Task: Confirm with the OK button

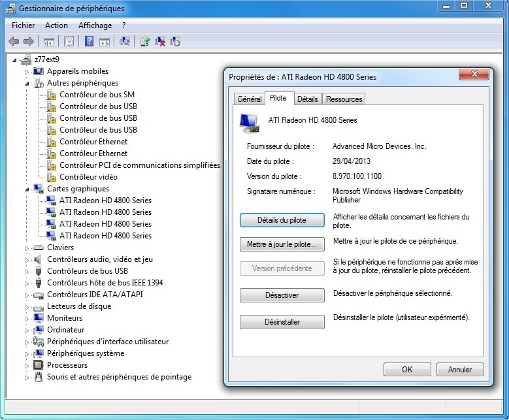Action: pos(407,369)
